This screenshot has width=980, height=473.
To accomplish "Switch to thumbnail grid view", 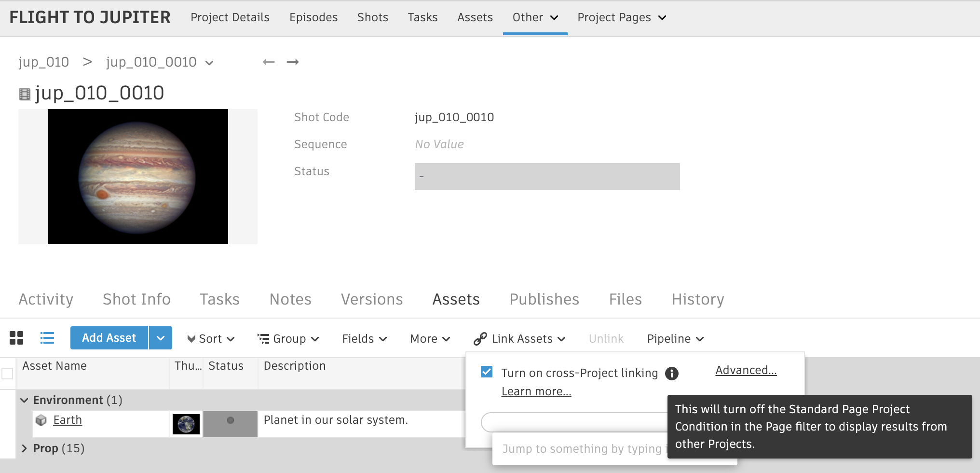I will point(16,338).
